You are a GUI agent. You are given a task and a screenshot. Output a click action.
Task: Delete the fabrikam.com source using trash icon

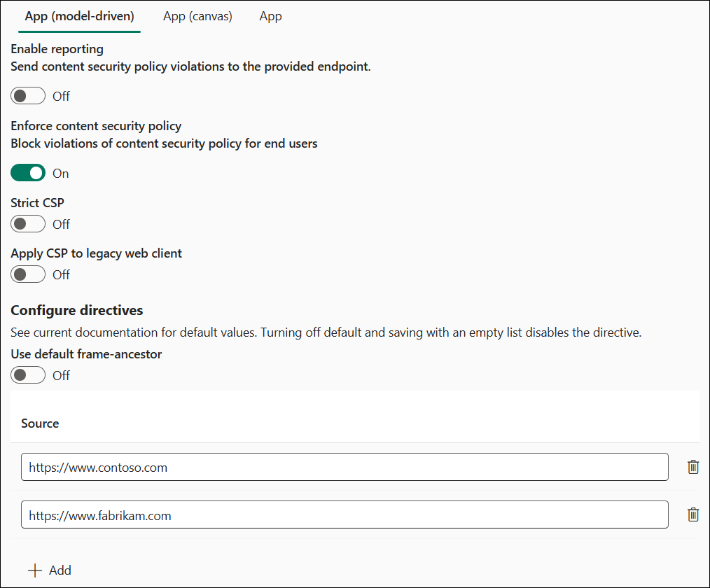click(693, 514)
